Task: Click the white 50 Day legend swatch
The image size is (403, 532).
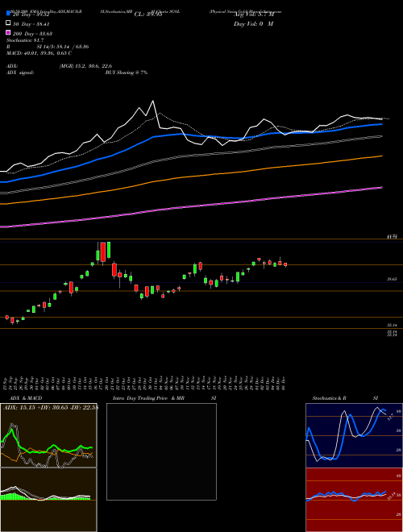Action: tap(8, 23)
